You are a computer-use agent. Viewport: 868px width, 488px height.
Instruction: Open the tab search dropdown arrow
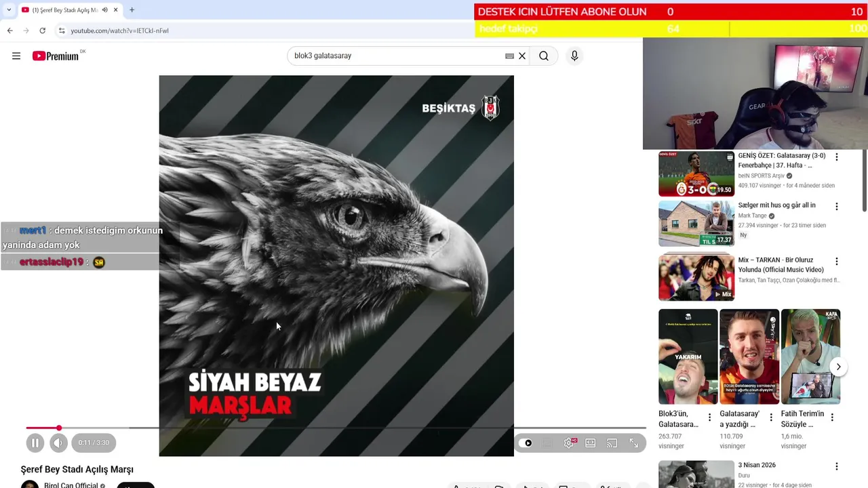(x=9, y=10)
